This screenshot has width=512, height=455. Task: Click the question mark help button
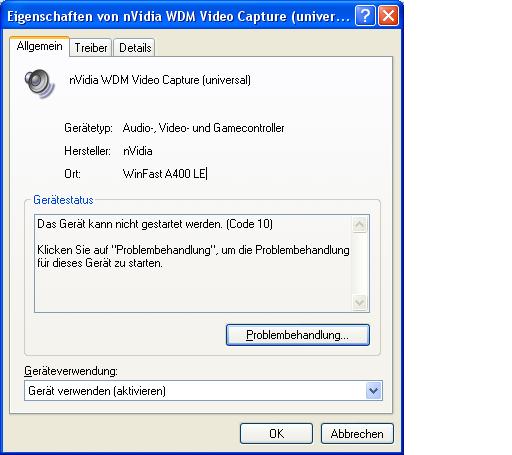pyautogui.click(x=365, y=15)
